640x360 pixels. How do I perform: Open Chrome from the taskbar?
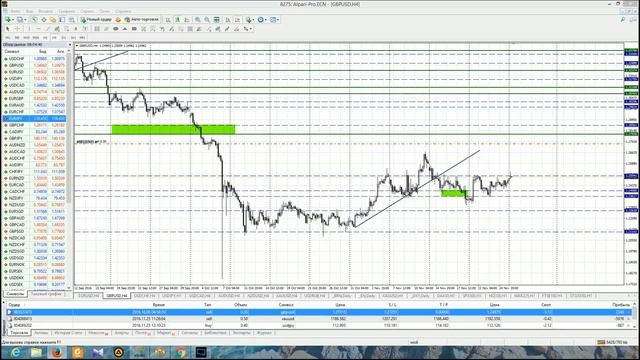tap(181, 352)
